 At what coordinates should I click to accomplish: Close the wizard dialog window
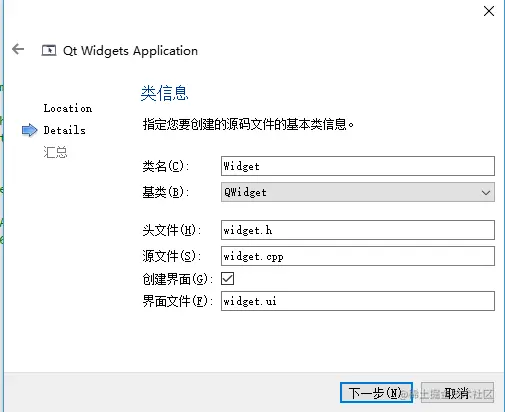[489, 11]
